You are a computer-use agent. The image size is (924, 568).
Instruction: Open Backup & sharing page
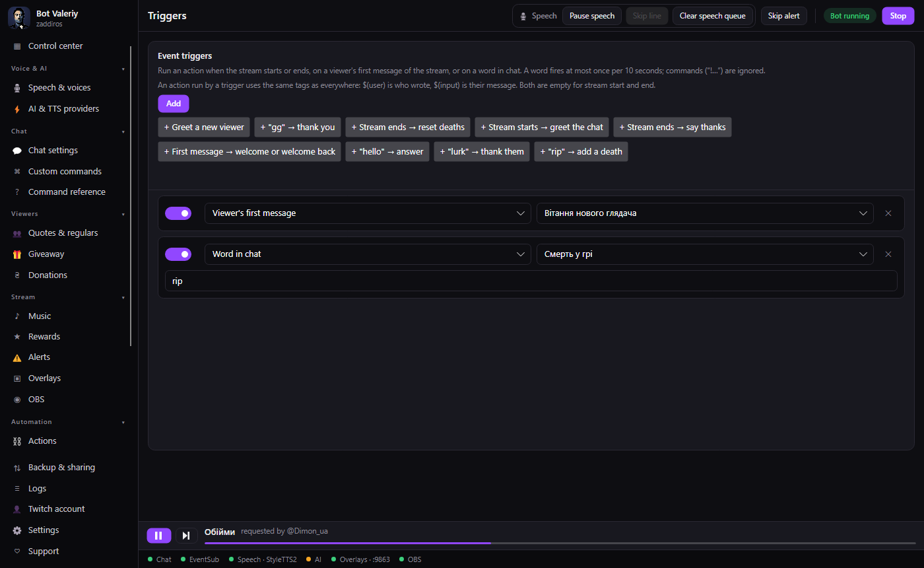(68, 468)
